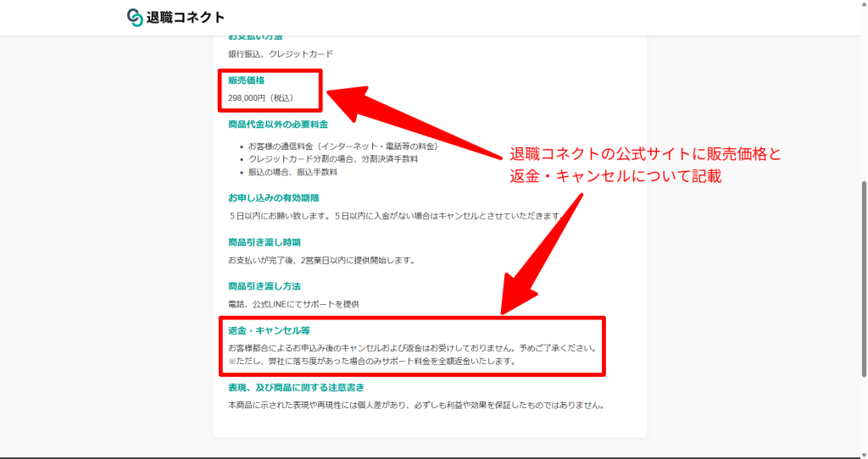Viewport: 868px width, 459px height.
Task: Click the 返金・キャンセル等 heading
Action: click(269, 331)
